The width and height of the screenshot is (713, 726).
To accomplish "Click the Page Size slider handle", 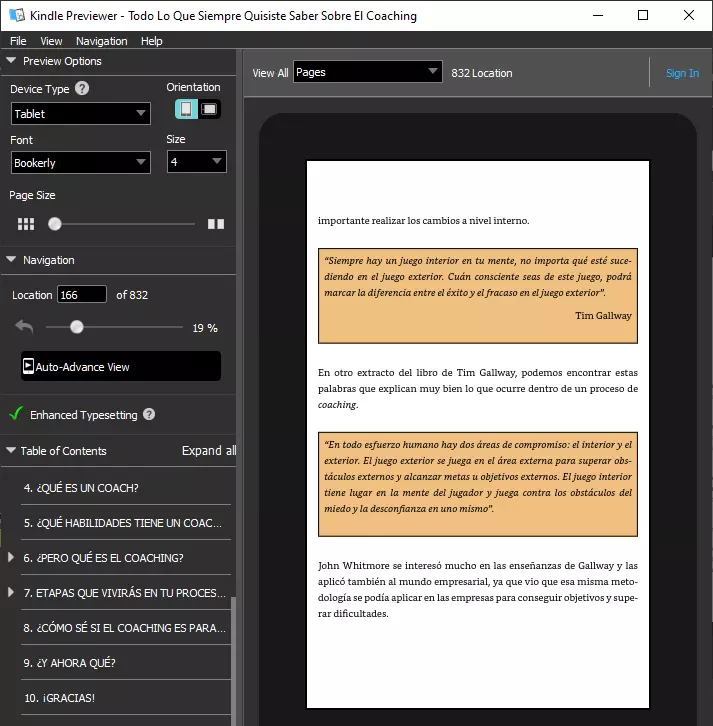I will 55,224.
